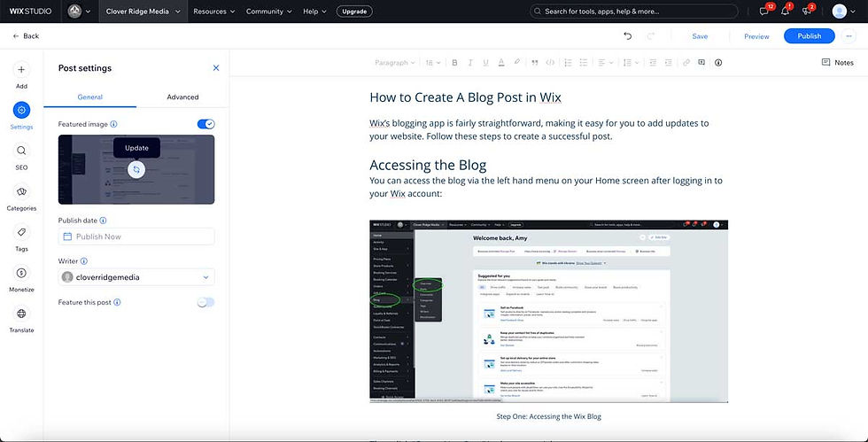Insert a hyperlink
The height and width of the screenshot is (442, 868).
coord(686,63)
